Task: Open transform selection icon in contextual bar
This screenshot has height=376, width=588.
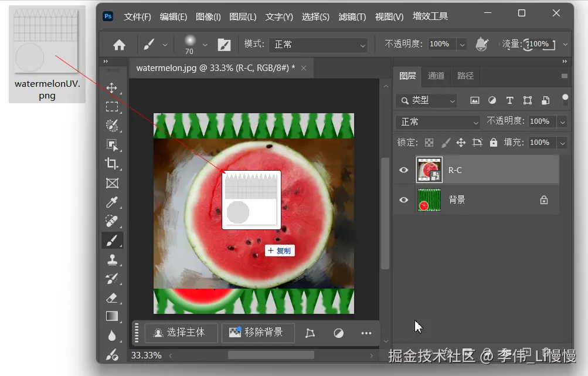Action: click(310, 333)
